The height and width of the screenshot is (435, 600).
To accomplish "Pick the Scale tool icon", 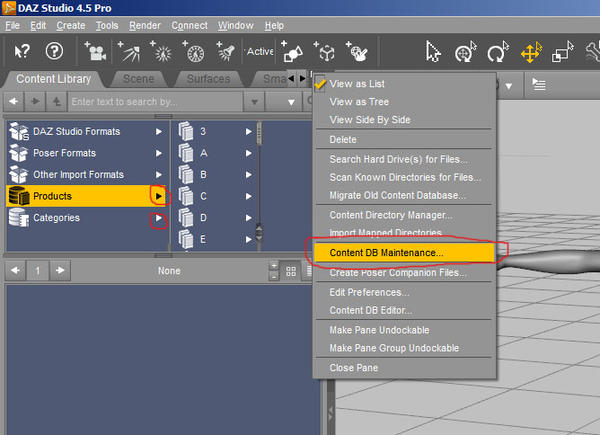I will point(562,52).
